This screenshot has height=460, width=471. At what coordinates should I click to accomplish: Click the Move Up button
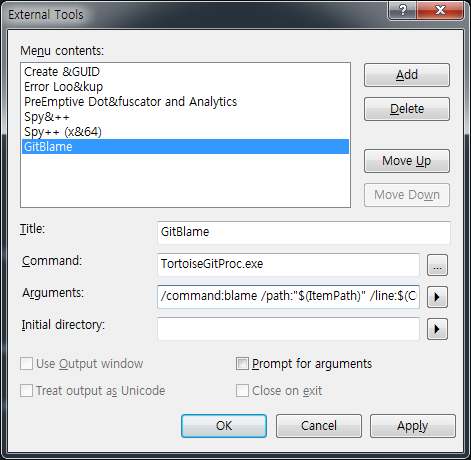tap(407, 161)
